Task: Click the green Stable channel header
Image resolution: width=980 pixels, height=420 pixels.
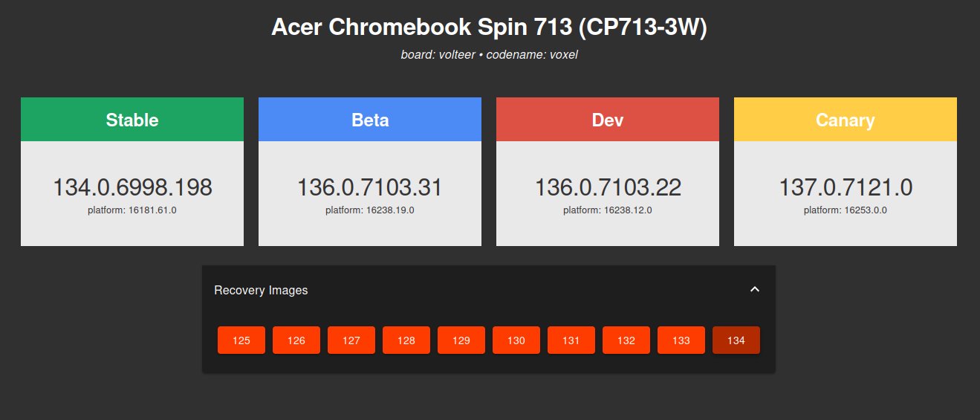Action: (x=132, y=120)
